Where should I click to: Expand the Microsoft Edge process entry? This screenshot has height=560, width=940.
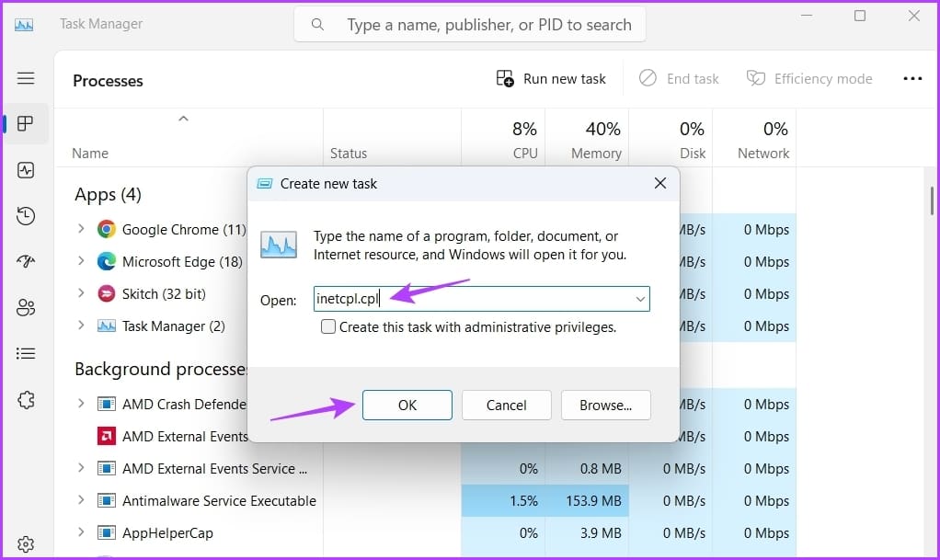[81, 261]
